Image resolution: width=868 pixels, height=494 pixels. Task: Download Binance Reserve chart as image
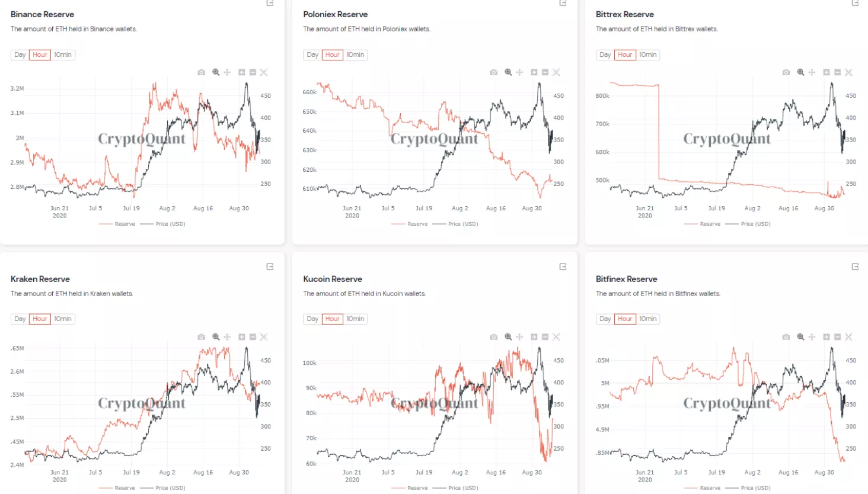pos(202,72)
